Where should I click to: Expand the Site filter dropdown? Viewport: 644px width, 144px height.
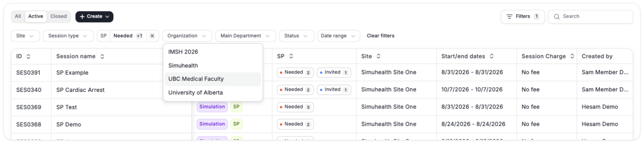(x=25, y=36)
